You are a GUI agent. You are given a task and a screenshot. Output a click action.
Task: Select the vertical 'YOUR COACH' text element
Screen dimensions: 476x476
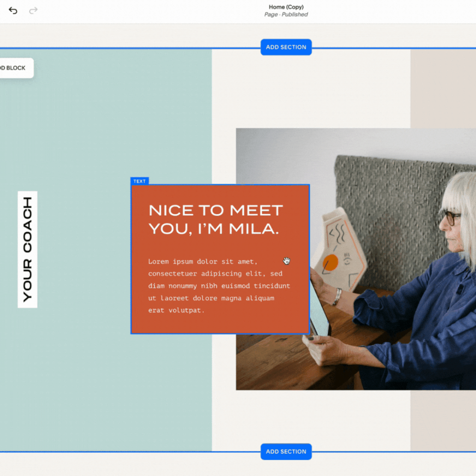click(x=27, y=248)
